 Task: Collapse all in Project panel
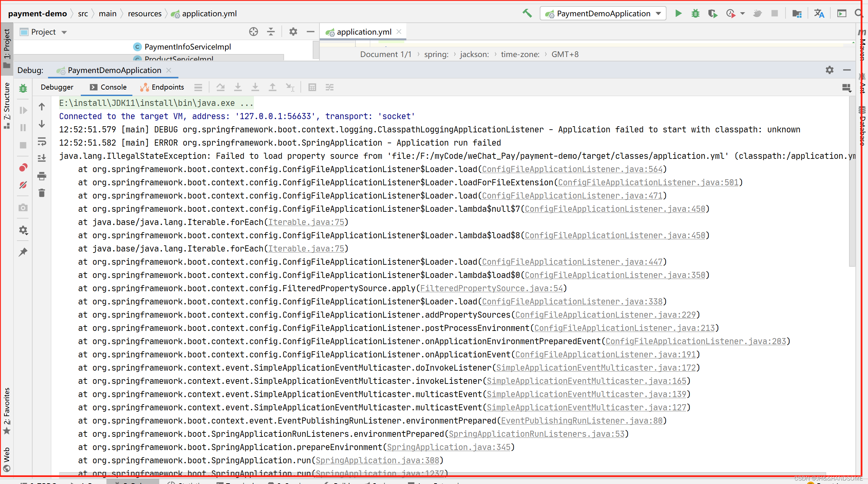pos(271,32)
